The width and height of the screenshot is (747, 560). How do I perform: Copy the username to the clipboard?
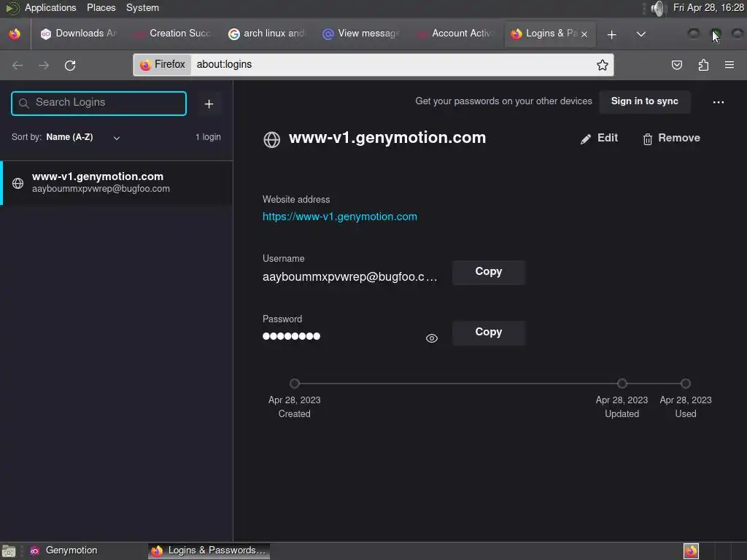pos(488,272)
